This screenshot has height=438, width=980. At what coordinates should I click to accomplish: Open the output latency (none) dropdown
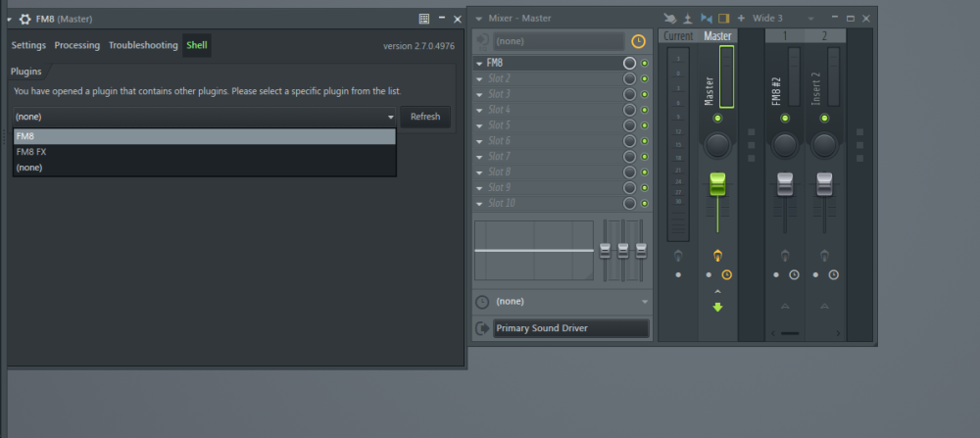click(572, 302)
